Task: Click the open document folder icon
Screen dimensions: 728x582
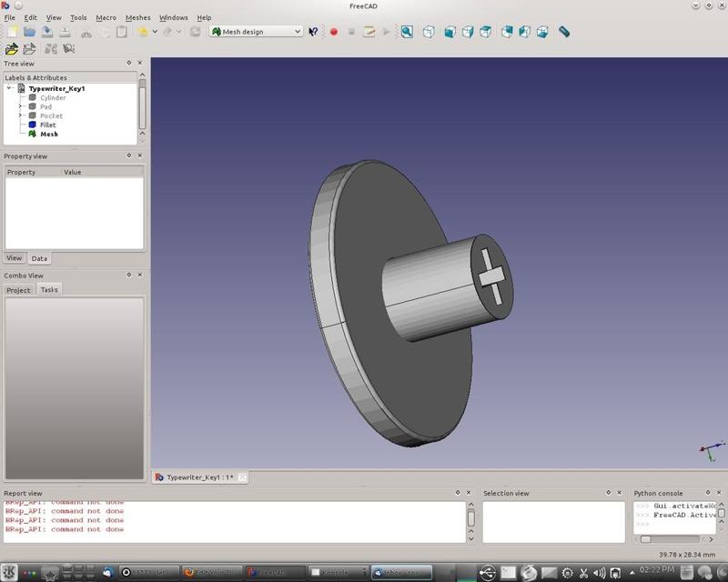Action: tap(29, 32)
